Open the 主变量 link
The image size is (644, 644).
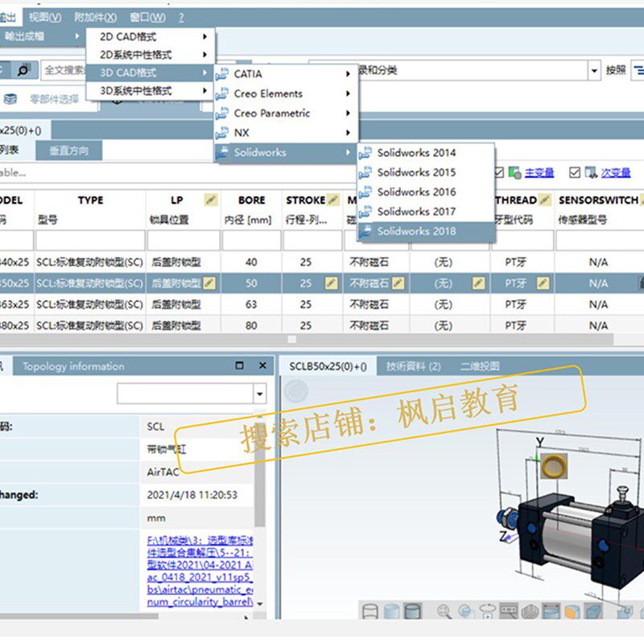(539, 173)
